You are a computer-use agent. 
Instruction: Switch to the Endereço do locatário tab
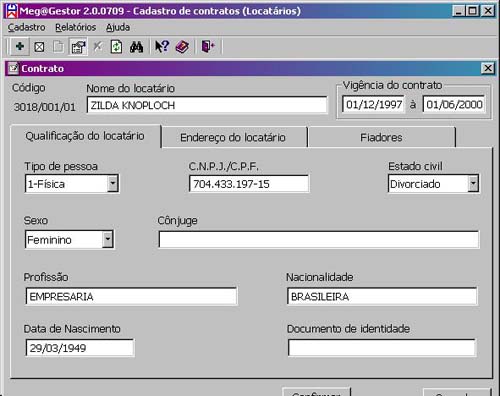[x=233, y=137]
